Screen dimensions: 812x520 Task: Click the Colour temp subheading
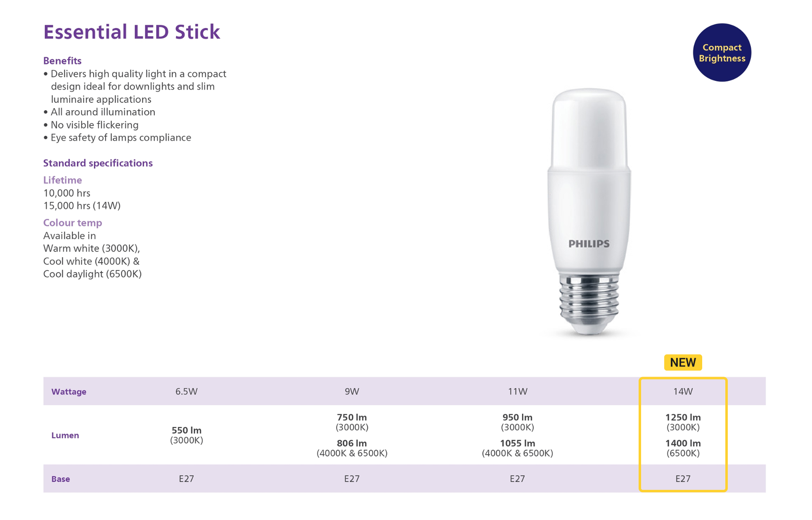[x=72, y=223]
